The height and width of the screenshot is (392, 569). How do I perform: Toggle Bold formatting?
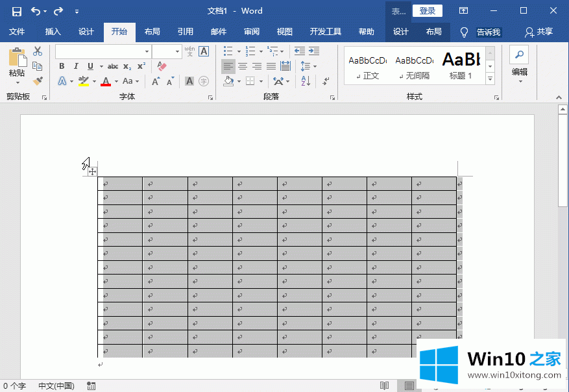tap(62, 66)
